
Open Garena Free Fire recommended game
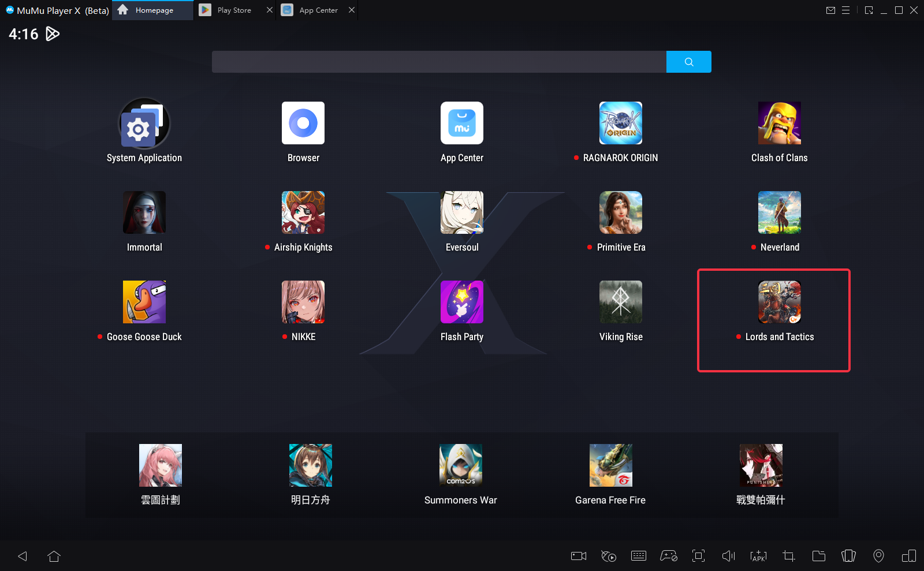point(611,465)
